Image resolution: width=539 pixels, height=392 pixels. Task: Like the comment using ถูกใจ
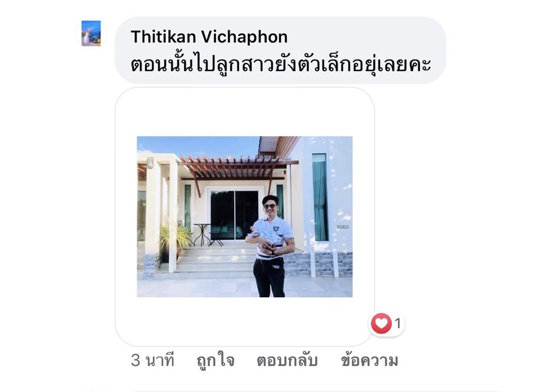point(216,361)
